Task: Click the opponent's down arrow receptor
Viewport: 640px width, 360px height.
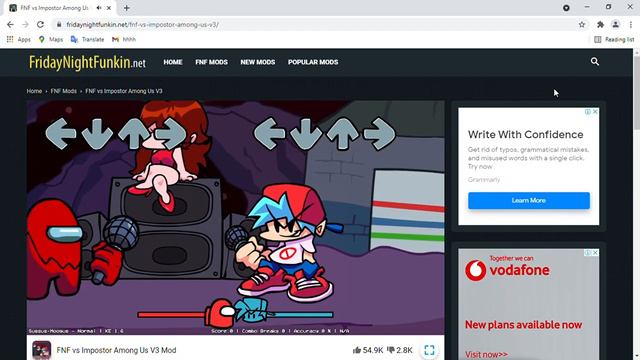Action: tap(98, 133)
